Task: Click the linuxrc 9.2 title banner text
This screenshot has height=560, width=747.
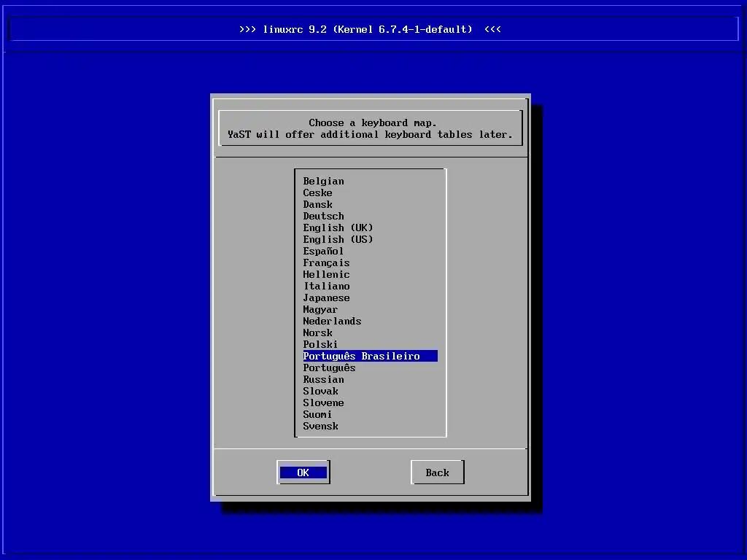Action: pyautogui.click(x=370, y=29)
